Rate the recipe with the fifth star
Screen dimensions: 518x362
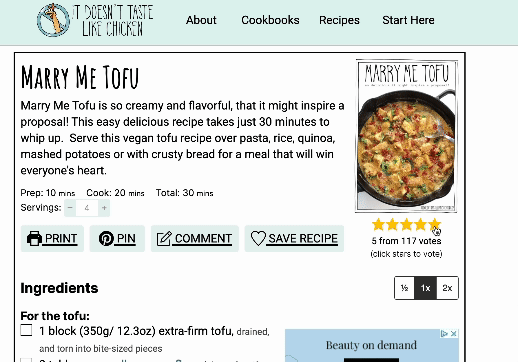(435, 224)
